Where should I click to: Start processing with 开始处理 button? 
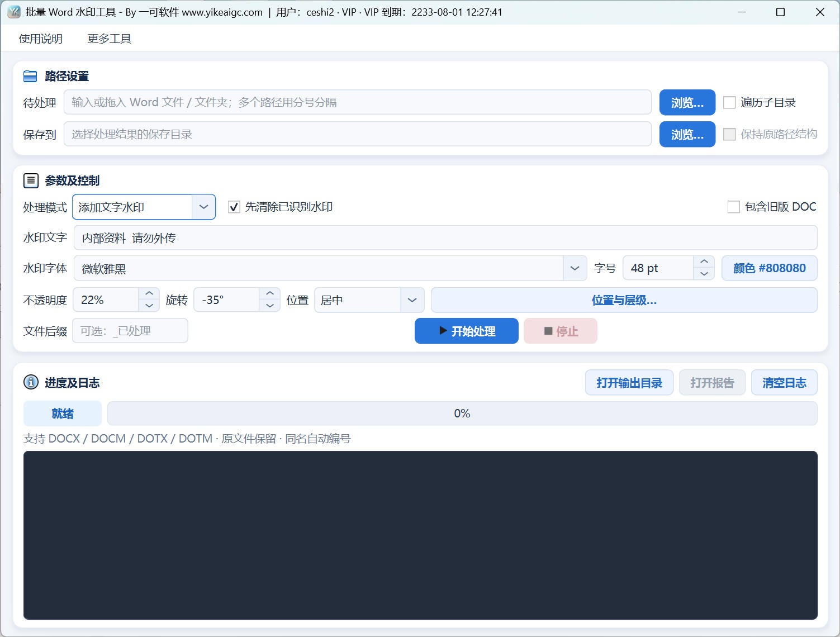[467, 331]
